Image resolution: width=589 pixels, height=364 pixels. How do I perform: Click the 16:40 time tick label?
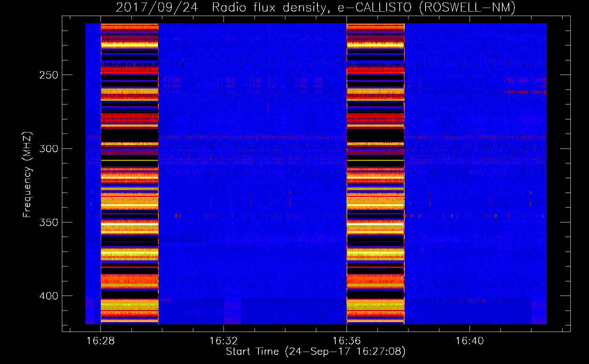[470, 341]
